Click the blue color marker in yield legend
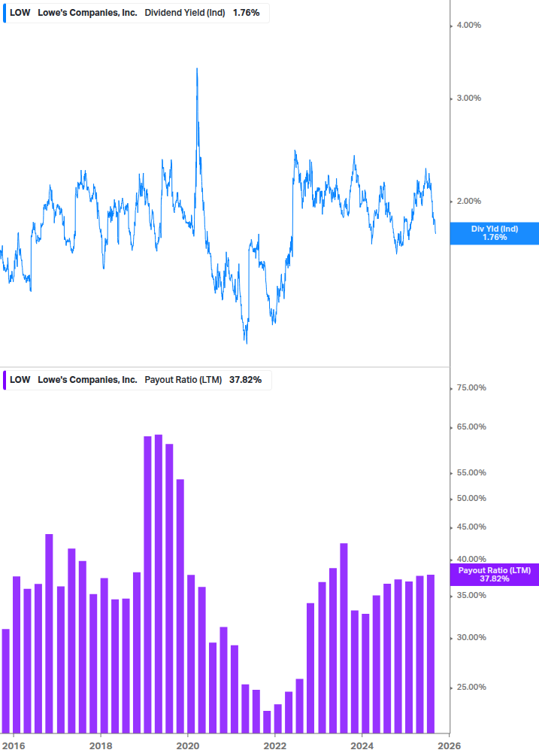 (5, 13)
